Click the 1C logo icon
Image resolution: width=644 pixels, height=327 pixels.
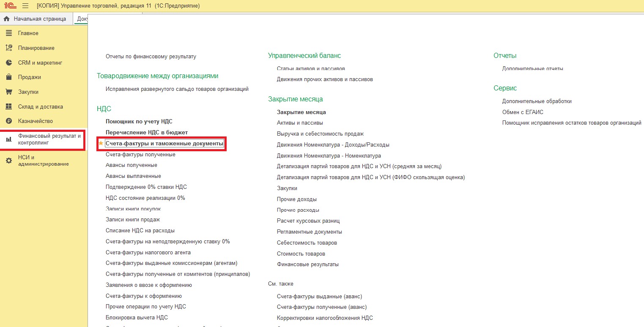point(10,6)
